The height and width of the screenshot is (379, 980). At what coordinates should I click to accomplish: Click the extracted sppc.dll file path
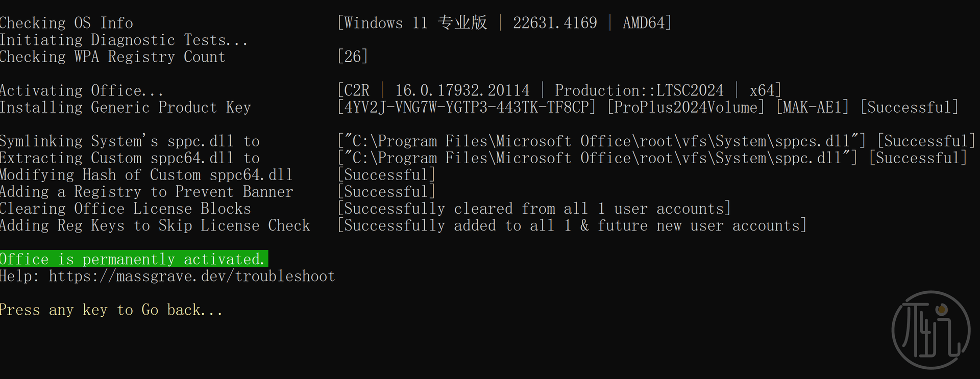pos(597,158)
